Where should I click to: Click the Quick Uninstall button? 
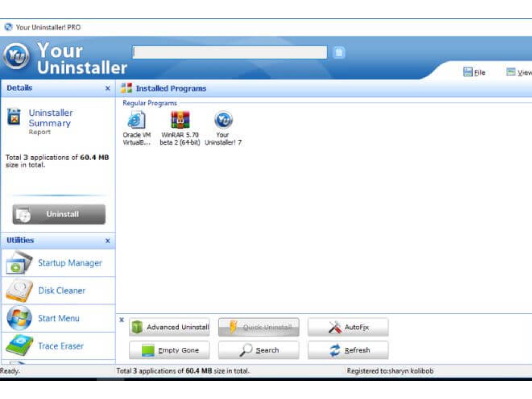coord(259,327)
